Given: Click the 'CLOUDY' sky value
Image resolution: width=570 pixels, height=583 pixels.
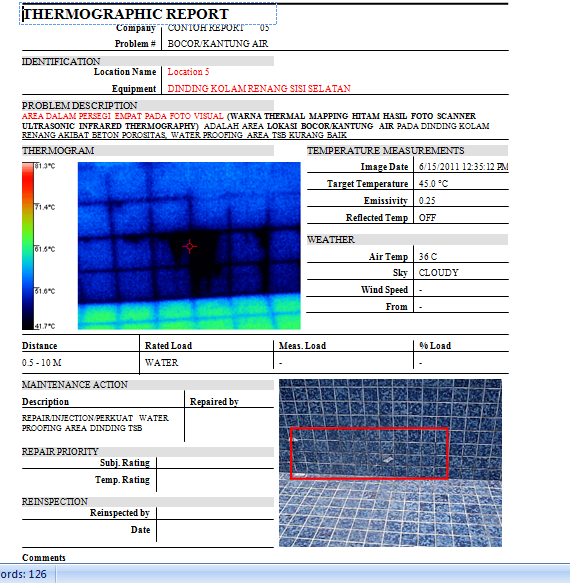Looking at the screenshot, I should click(x=439, y=273).
